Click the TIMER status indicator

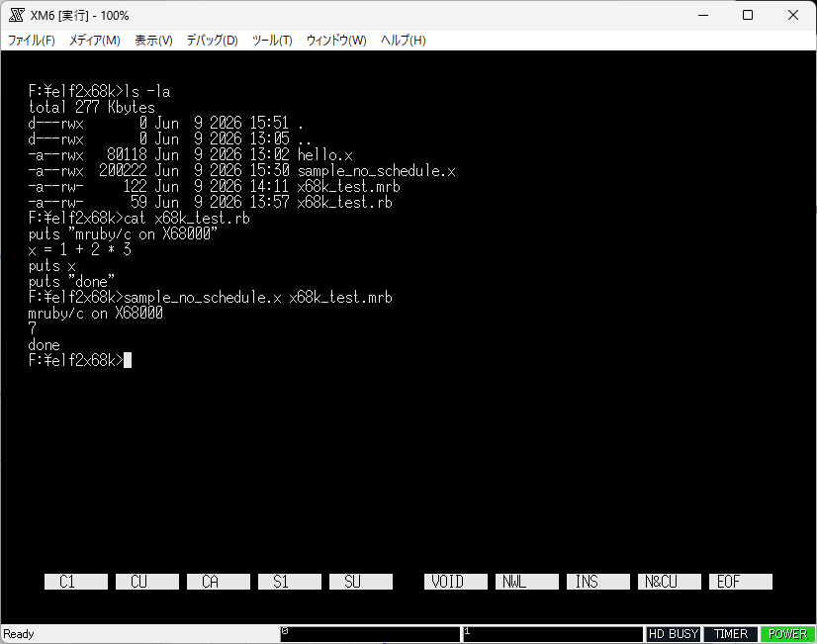point(731,634)
